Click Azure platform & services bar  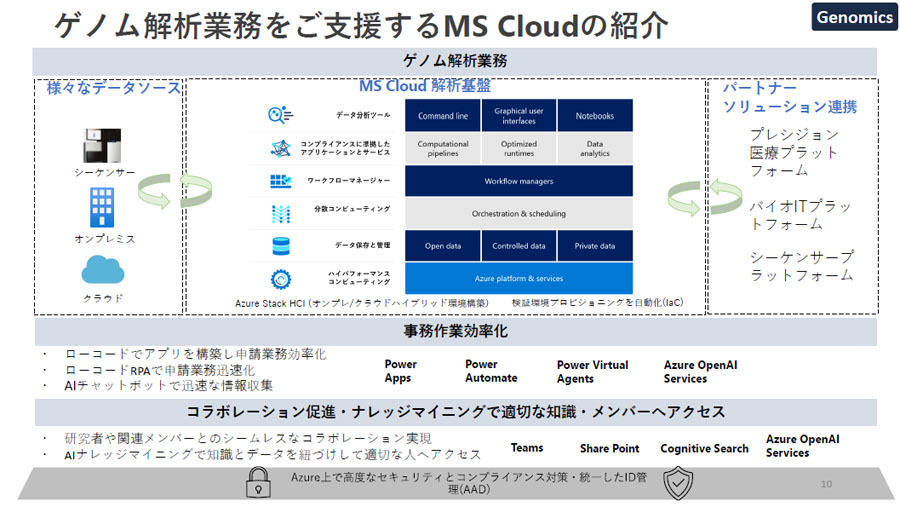[519, 278]
